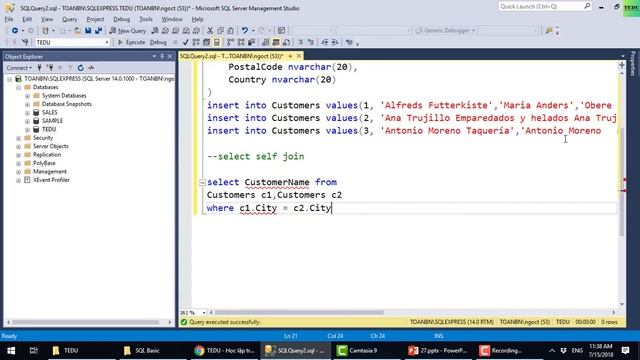Toggle IntelliSense enabled button
Image resolution: width=640 pixels, height=360 pixels.
pos(217,42)
